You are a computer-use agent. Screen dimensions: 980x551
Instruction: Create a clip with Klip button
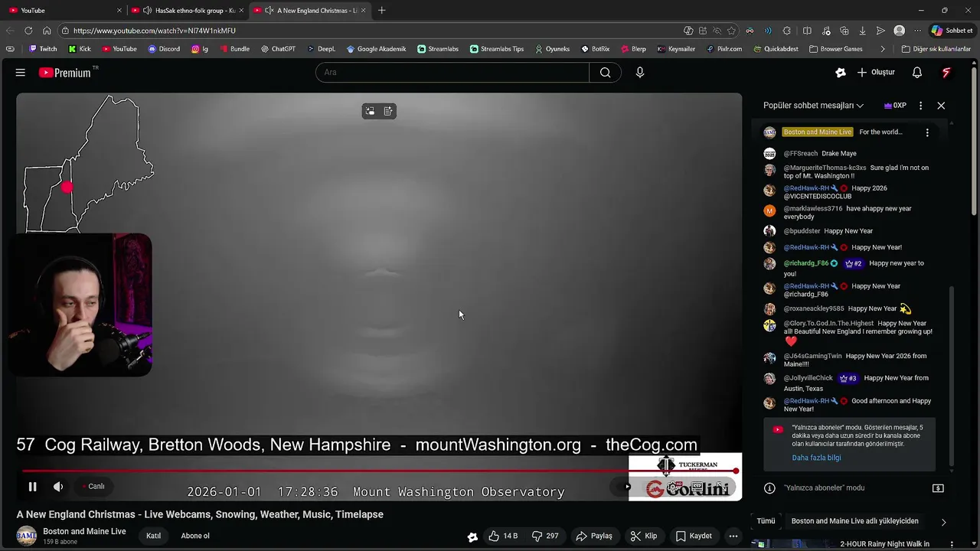pos(644,536)
